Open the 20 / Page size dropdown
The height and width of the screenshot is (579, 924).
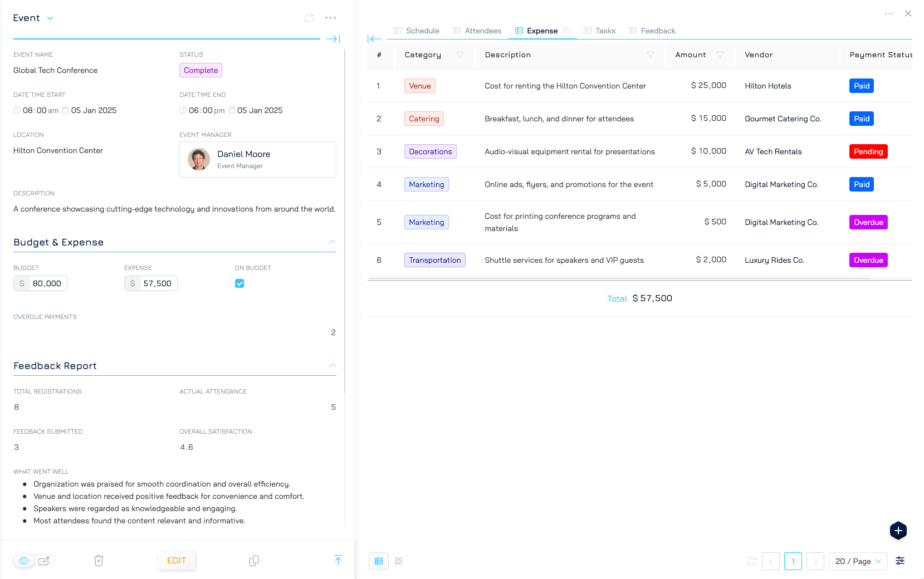[x=858, y=561]
